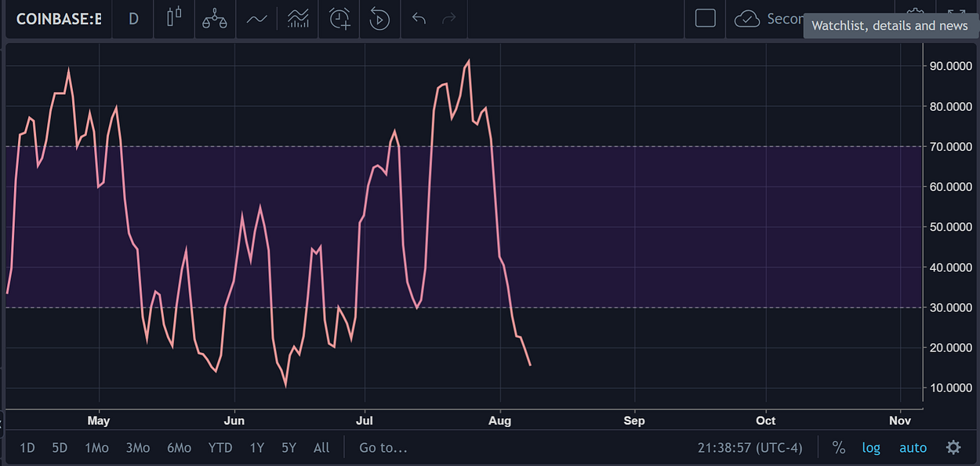Image resolution: width=980 pixels, height=466 pixels.
Task: Click the Sep label on time axis
Action: click(634, 420)
